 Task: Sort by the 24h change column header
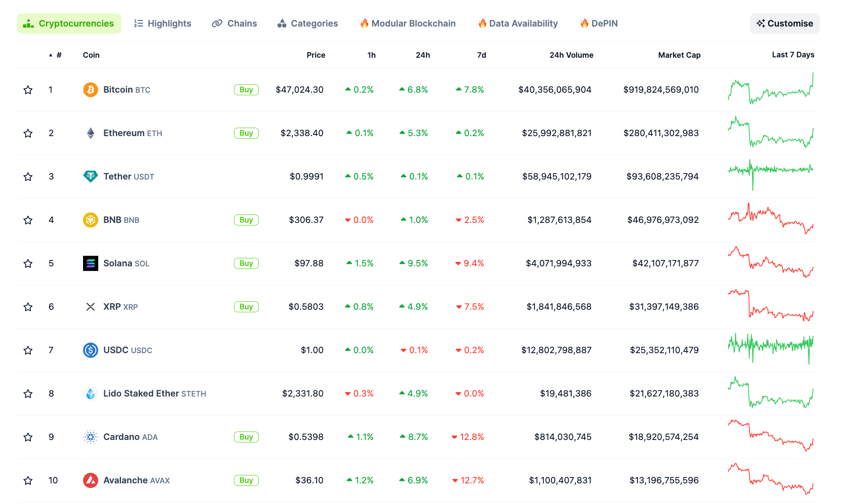pos(423,55)
